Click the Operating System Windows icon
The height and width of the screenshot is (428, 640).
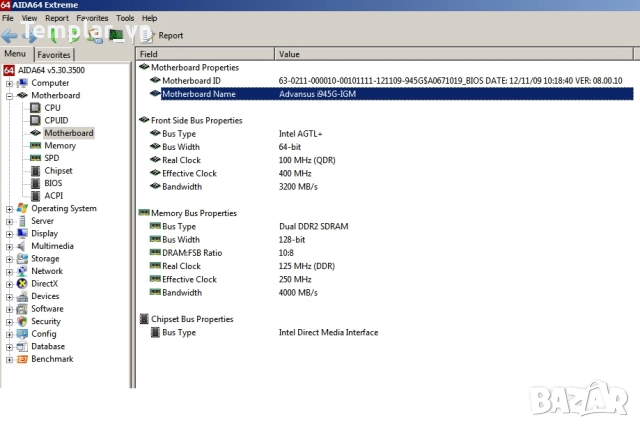22,209
